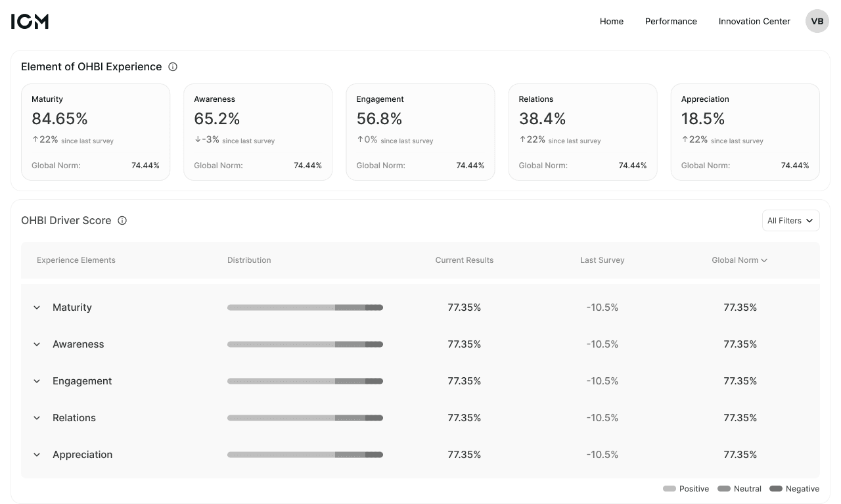The width and height of the screenshot is (841, 504).
Task: Sort by the Global Norm column header
Action: click(x=739, y=260)
